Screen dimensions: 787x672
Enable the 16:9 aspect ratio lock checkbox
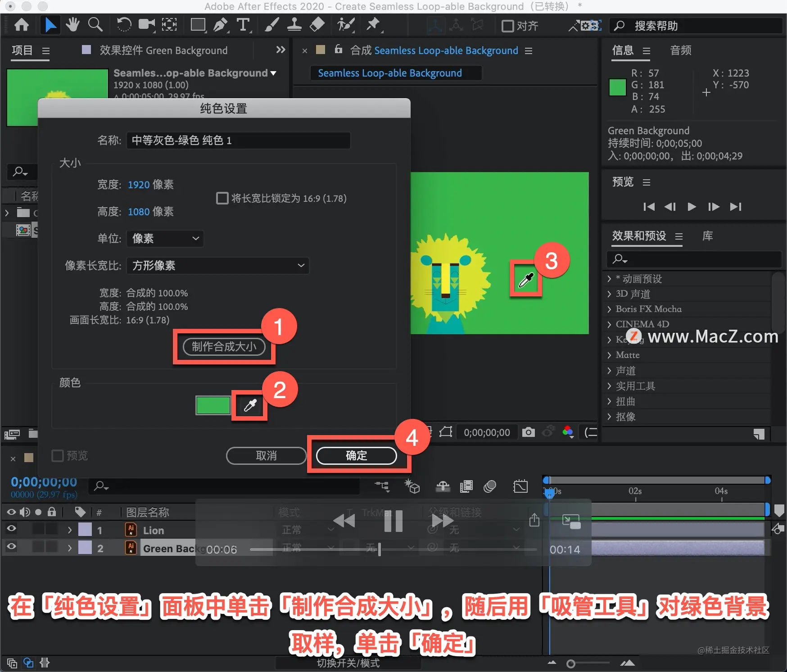click(222, 198)
